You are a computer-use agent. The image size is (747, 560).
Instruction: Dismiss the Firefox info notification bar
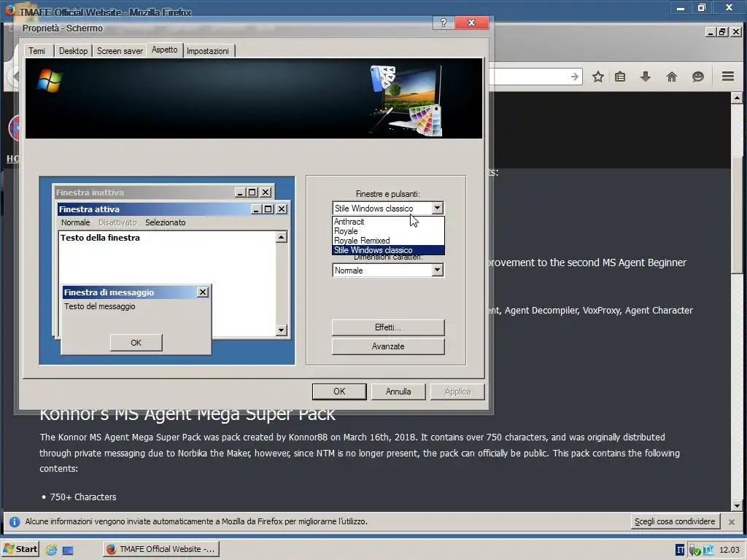click(x=732, y=522)
